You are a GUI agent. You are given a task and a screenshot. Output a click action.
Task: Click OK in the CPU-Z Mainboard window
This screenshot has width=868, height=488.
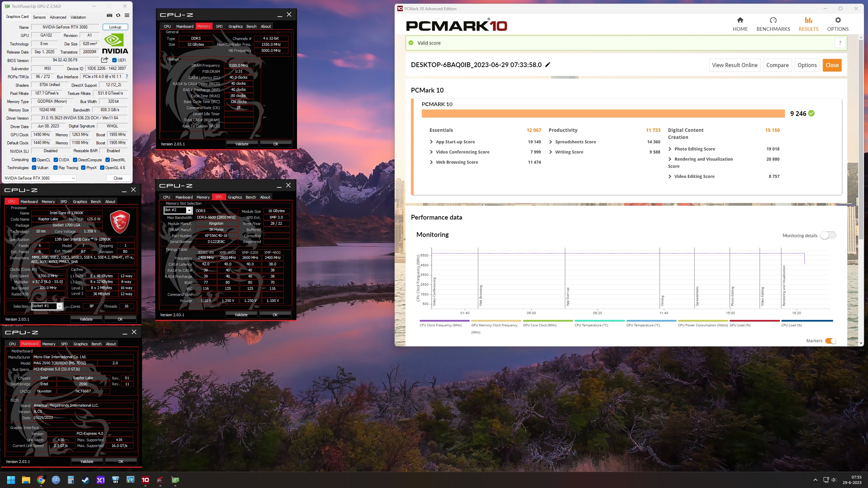pos(121,462)
